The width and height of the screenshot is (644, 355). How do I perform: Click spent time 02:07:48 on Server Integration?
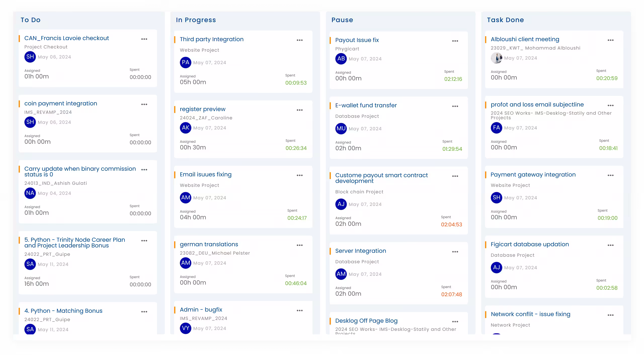pos(452,294)
